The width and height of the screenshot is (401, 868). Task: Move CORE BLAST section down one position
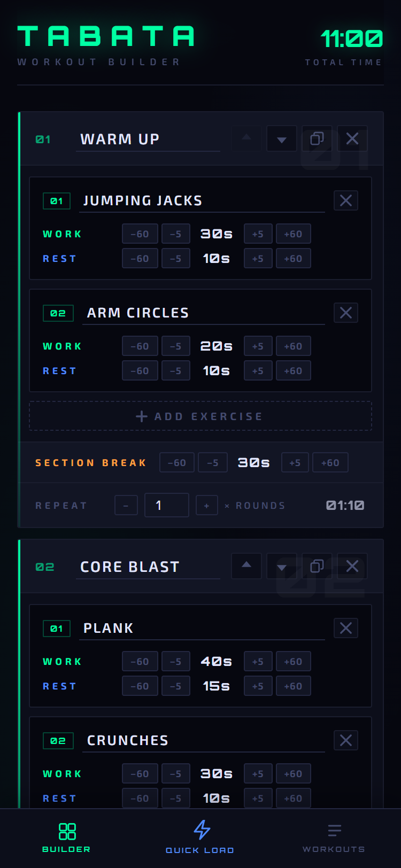pyautogui.click(x=281, y=566)
